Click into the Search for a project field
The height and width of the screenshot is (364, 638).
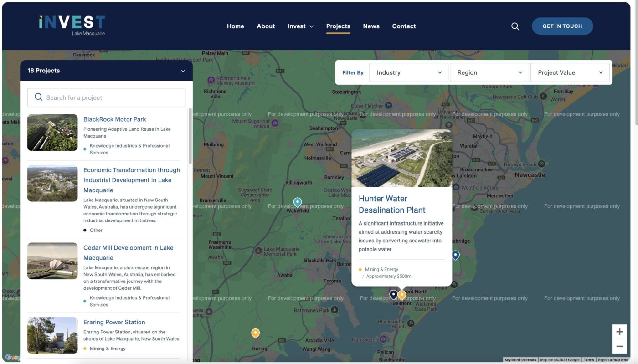(106, 97)
